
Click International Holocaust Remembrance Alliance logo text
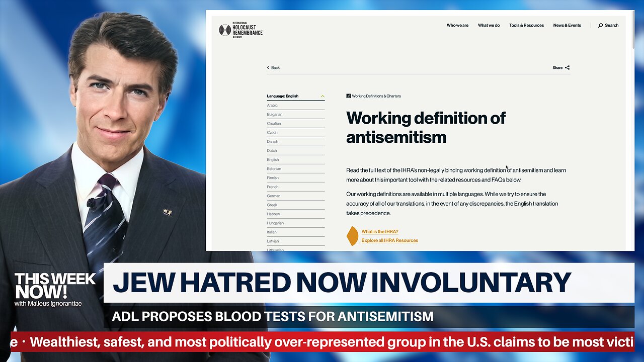(247, 30)
